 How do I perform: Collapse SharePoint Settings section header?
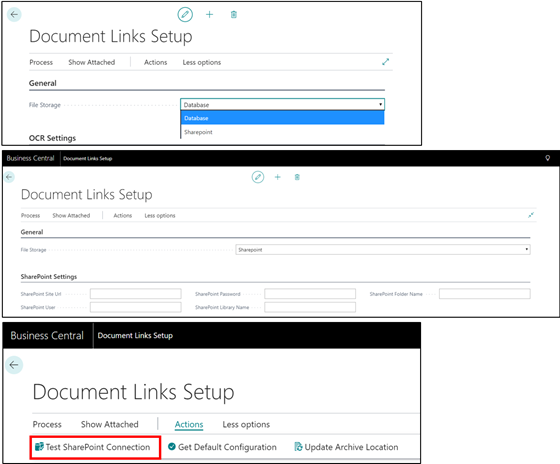pos(49,276)
